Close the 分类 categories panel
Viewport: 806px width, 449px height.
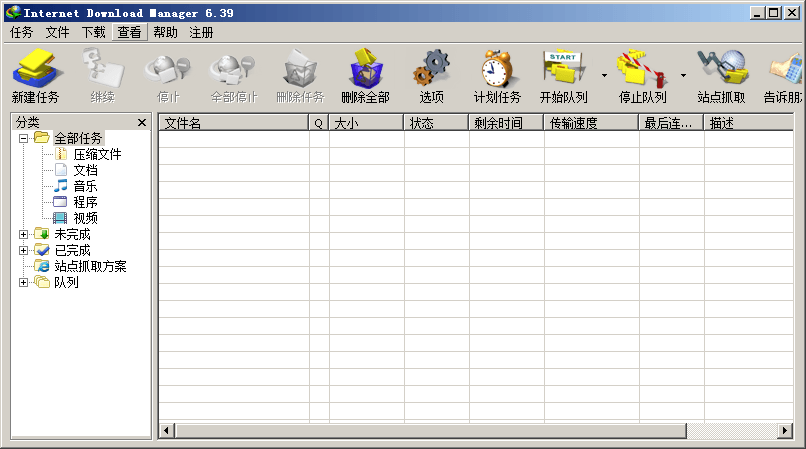(x=142, y=122)
